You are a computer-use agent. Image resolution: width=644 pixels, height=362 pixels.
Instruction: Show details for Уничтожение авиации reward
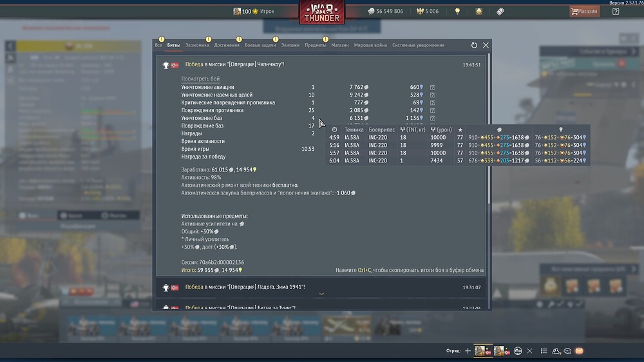pyautogui.click(x=433, y=87)
